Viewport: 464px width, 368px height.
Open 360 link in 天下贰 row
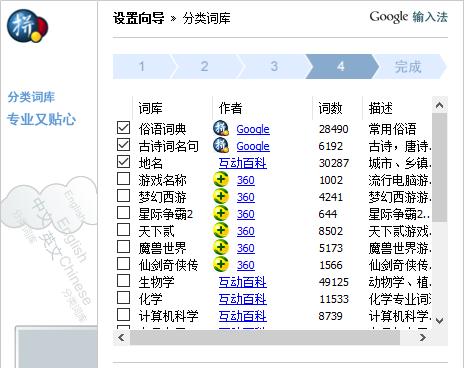[x=246, y=231]
